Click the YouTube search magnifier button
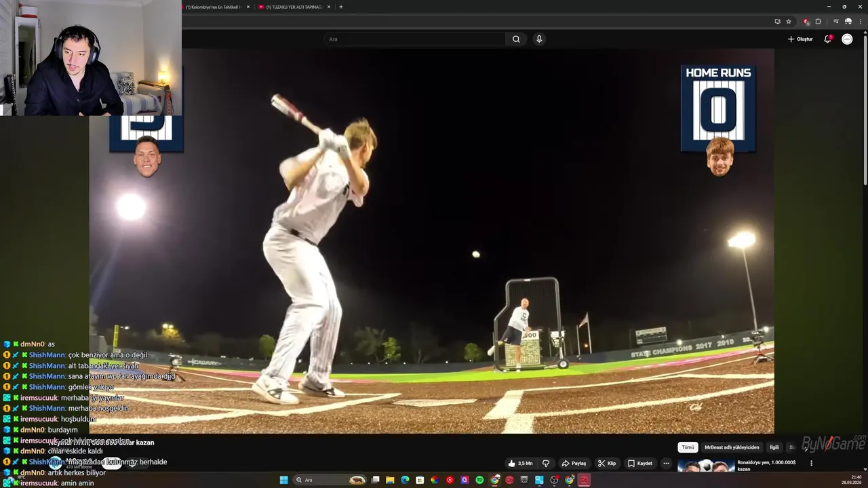This screenshot has height=488, width=868. click(516, 39)
